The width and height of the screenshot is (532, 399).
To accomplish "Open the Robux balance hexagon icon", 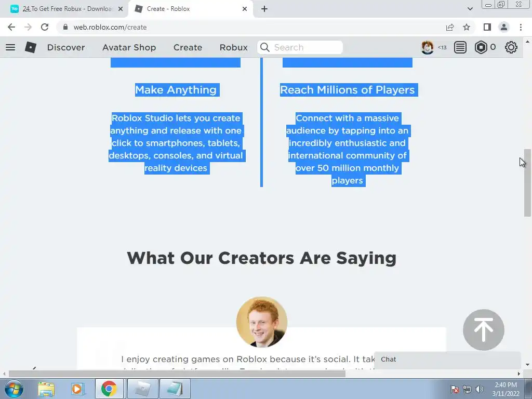I will coord(481,47).
